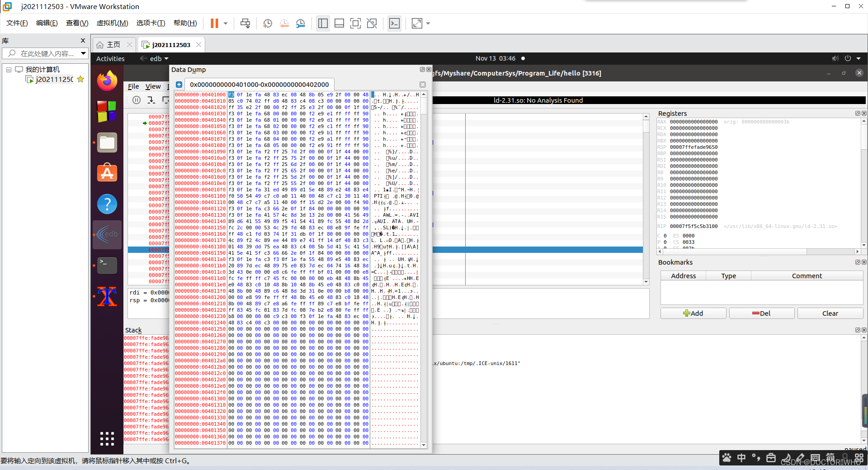Screen dimensions: 868x470
Task: Click the stretch guest display icon
Action: point(417,24)
